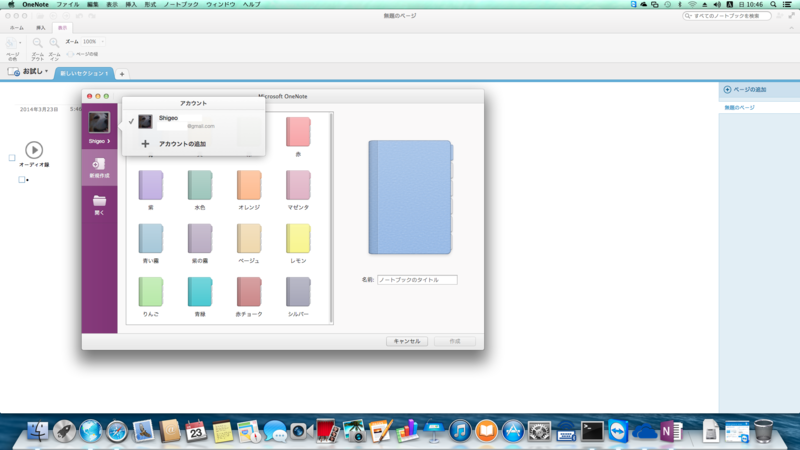The height and width of the screenshot is (450, 800).
Task: Click the Wi-Fi status icon
Action: [x=692, y=4]
